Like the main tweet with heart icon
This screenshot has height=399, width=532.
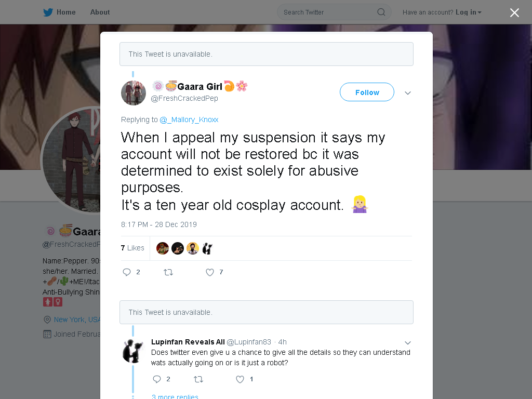tap(210, 272)
